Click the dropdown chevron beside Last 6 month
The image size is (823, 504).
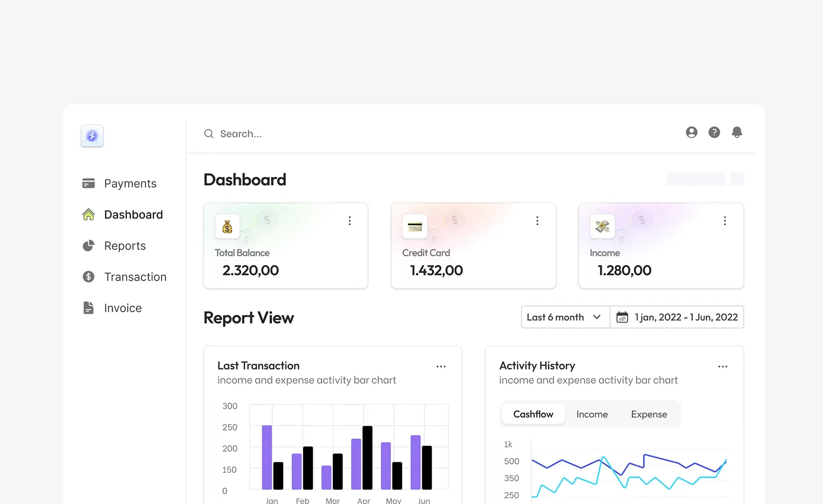597,317
